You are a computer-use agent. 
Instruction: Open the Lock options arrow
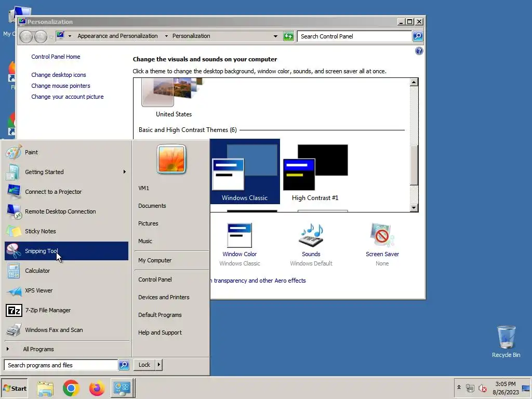(x=159, y=365)
